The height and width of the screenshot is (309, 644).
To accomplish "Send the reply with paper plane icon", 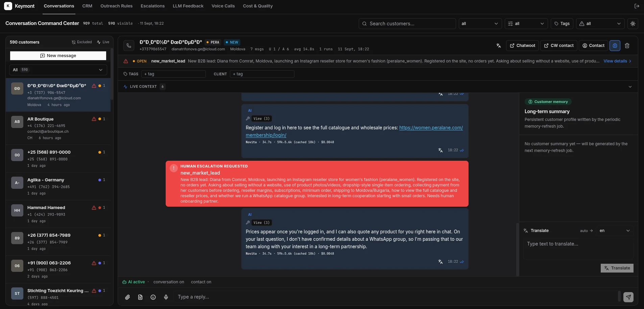I will (628, 297).
